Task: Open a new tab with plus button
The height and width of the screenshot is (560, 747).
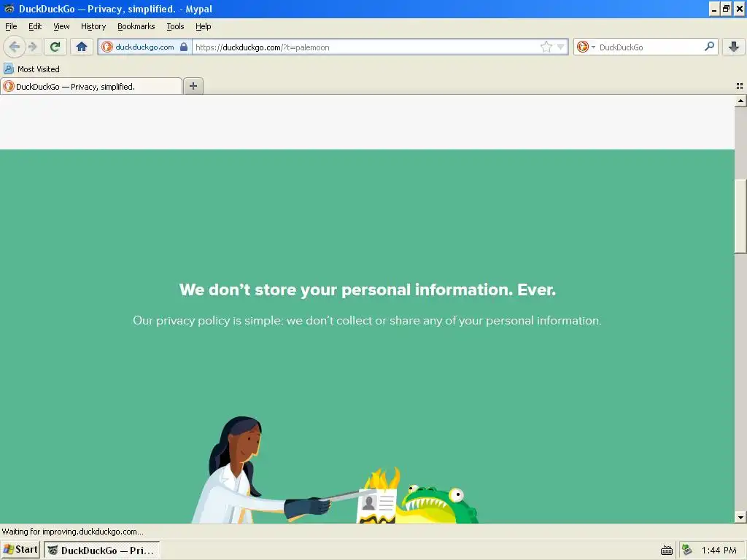Action: [x=193, y=86]
